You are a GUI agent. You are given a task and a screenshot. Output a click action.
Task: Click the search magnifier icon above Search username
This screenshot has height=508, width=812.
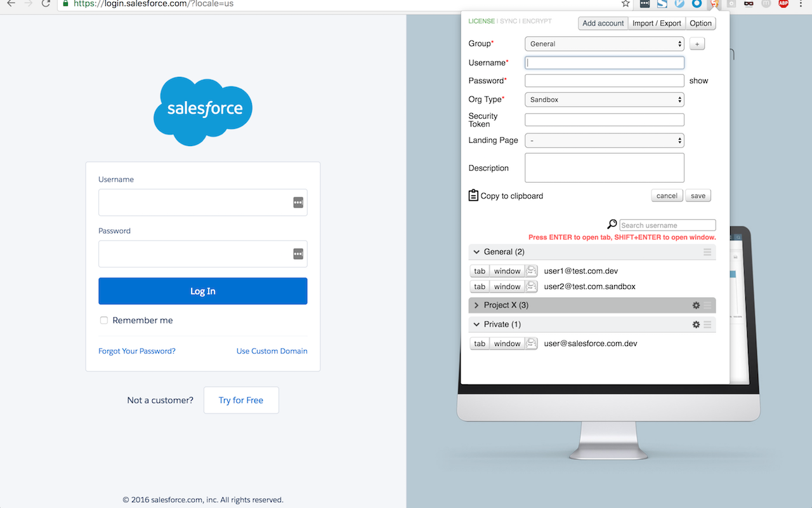click(612, 224)
